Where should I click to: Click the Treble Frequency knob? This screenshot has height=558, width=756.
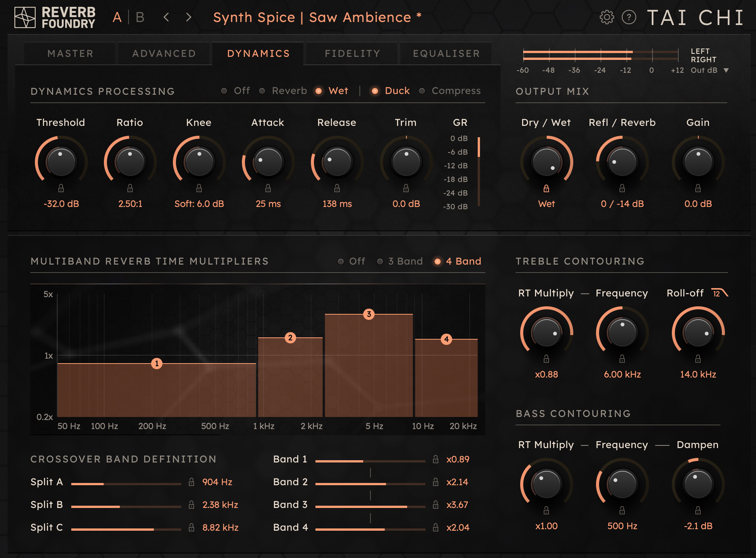(x=622, y=332)
